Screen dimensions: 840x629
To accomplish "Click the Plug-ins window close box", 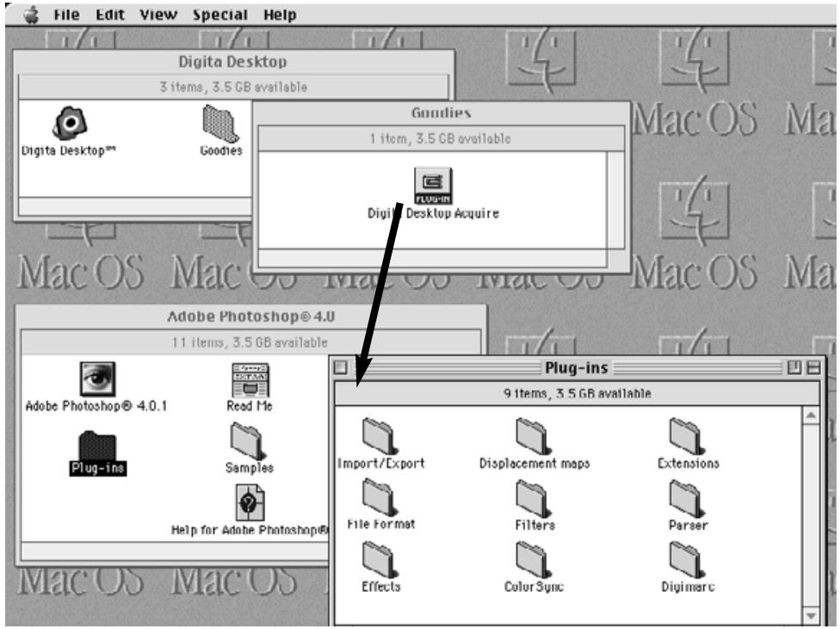I will pyautogui.click(x=340, y=367).
